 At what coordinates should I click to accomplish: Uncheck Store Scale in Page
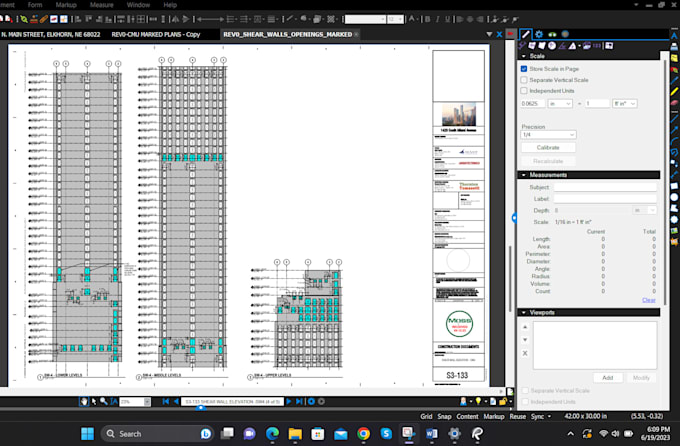click(x=524, y=69)
